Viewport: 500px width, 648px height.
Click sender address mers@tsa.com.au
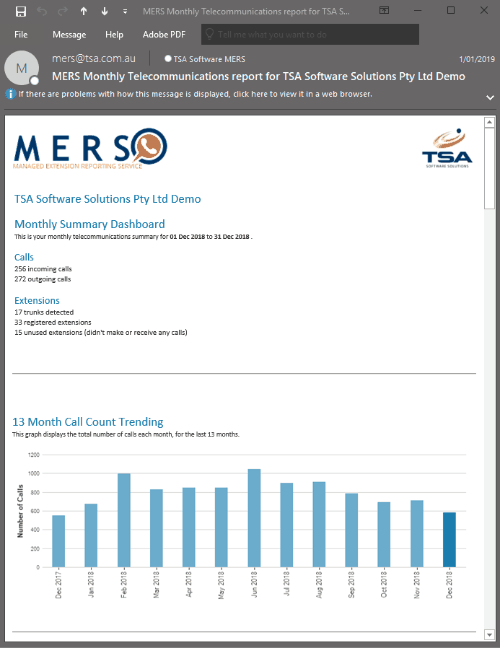click(x=94, y=58)
